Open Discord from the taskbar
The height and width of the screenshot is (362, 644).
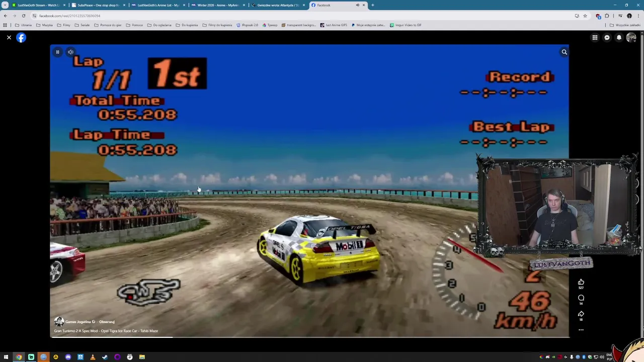click(x=68, y=357)
